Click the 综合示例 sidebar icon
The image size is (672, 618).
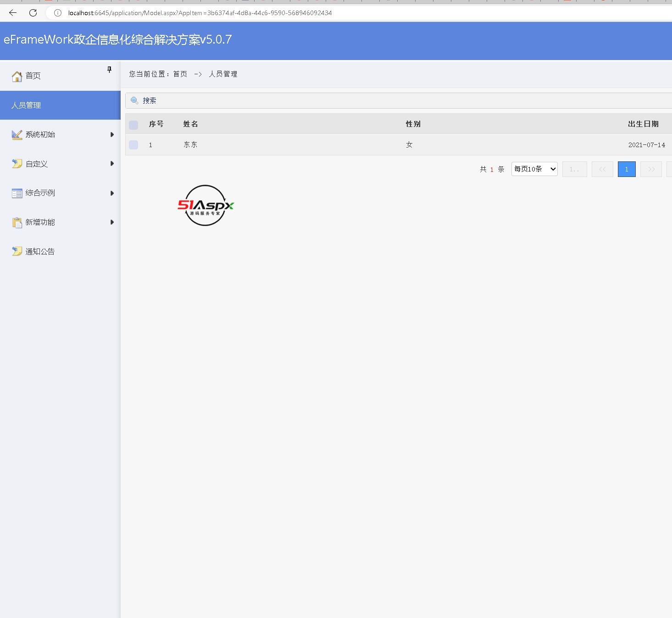click(x=17, y=193)
